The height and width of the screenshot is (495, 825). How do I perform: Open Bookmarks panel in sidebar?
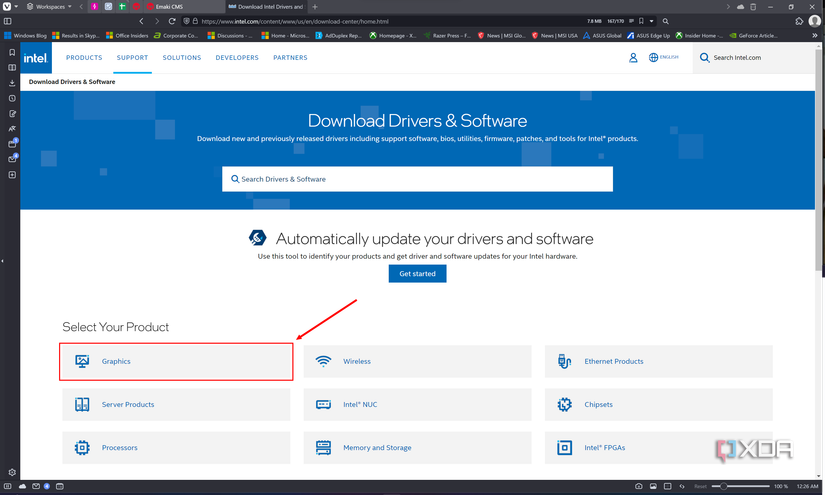point(12,53)
